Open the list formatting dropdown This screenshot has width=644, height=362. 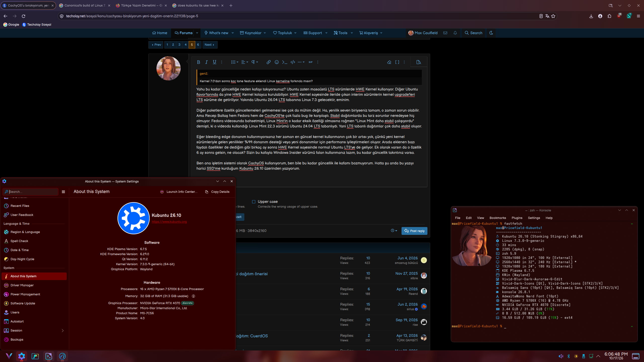234,62
